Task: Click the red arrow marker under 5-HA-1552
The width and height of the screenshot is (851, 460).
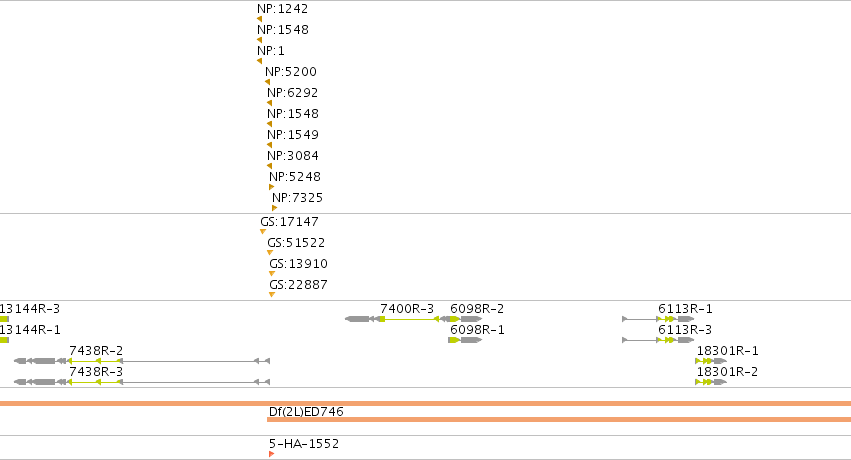Action: 271,454
